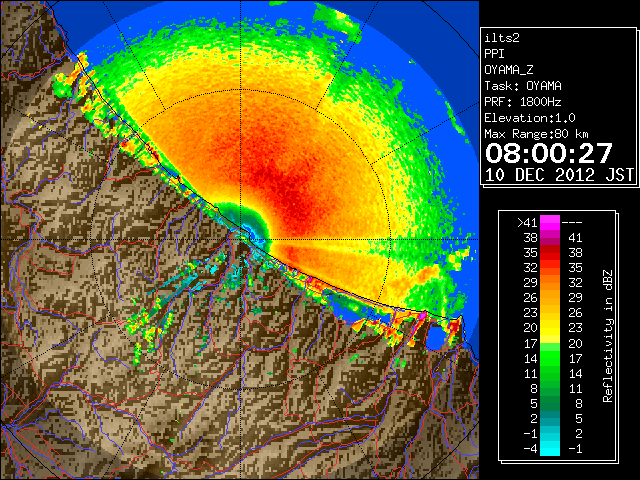
Task: Click the 'Max Range:80 km' text
Action: pos(536,134)
